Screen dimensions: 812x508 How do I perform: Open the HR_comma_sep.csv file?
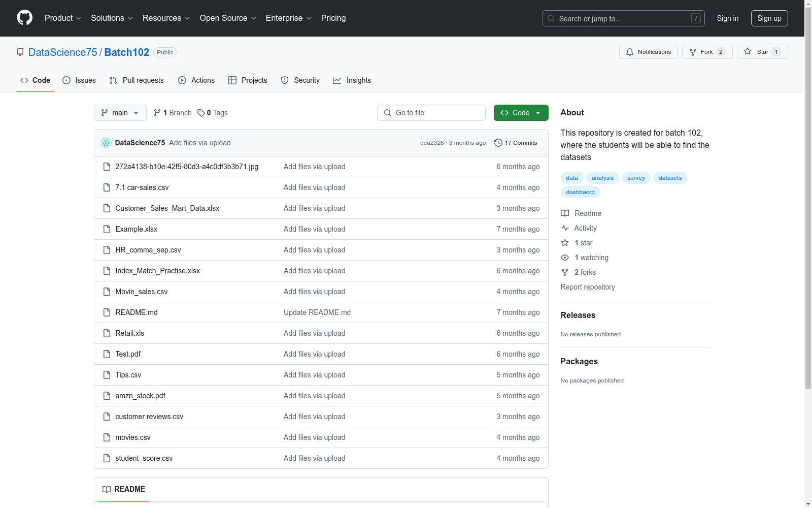click(x=148, y=250)
